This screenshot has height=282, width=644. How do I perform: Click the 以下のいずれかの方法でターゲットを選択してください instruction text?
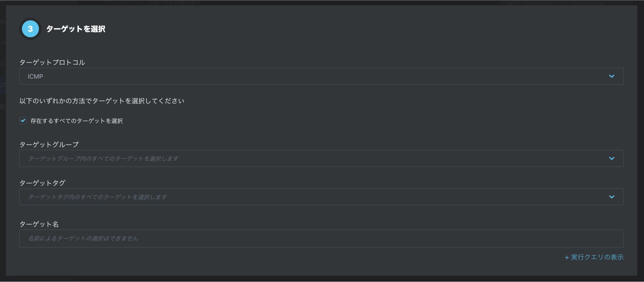click(x=102, y=101)
